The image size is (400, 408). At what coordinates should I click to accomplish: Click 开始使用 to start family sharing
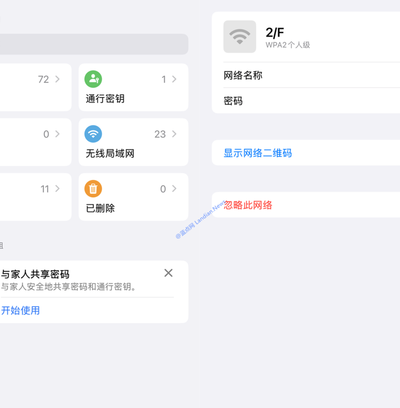pyautogui.click(x=20, y=310)
